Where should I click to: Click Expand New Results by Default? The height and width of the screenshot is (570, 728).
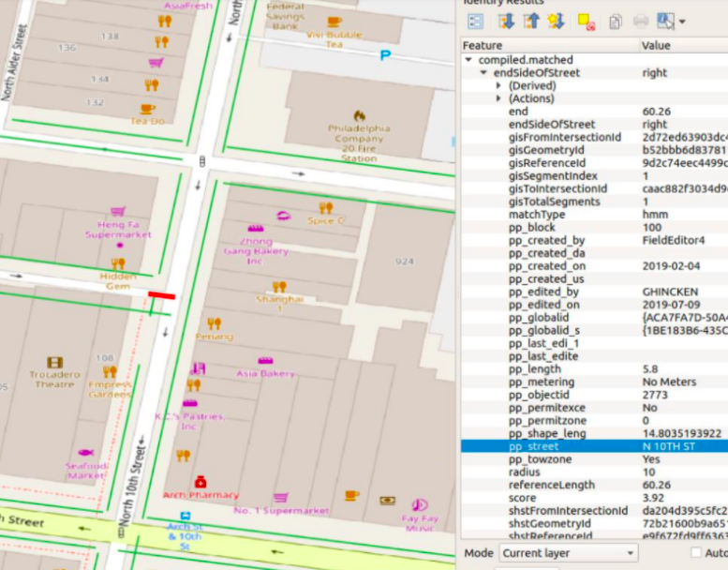point(557,21)
